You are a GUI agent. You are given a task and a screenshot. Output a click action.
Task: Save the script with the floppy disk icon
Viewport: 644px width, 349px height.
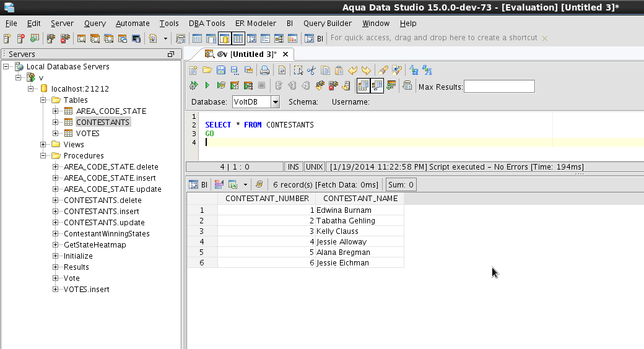221,70
